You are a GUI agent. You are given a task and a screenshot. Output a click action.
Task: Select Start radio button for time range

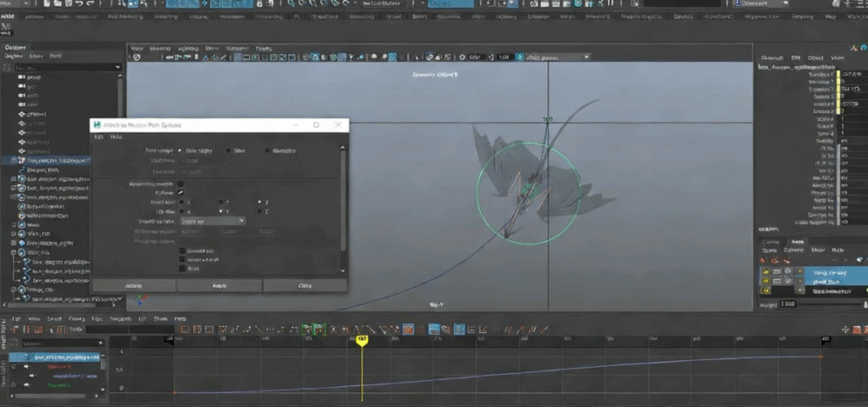point(229,150)
